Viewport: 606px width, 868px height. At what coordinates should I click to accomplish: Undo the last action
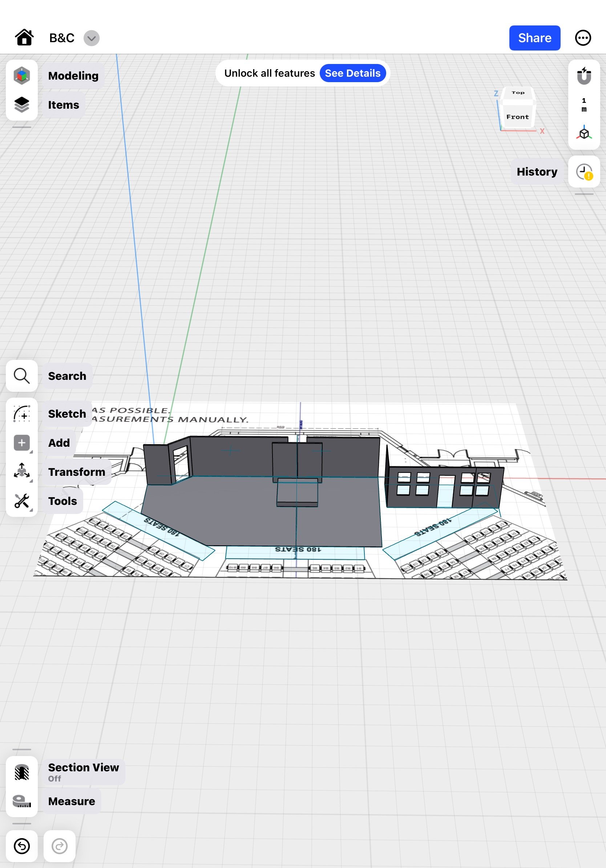[21, 846]
